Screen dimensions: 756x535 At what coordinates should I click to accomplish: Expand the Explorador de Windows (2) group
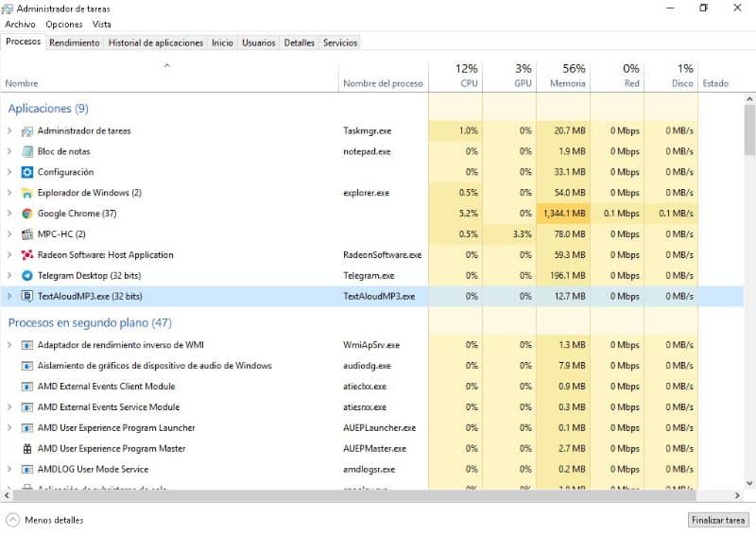pyautogui.click(x=9, y=193)
